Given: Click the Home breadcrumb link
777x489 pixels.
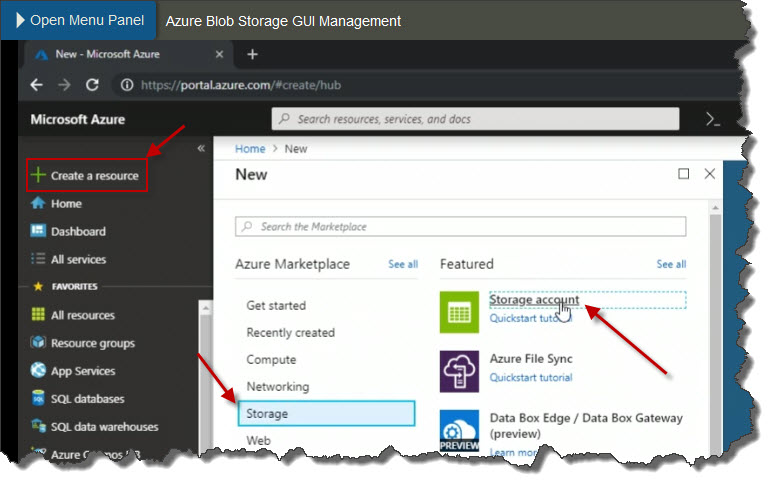Looking at the screenshot, I should [250, 149].
